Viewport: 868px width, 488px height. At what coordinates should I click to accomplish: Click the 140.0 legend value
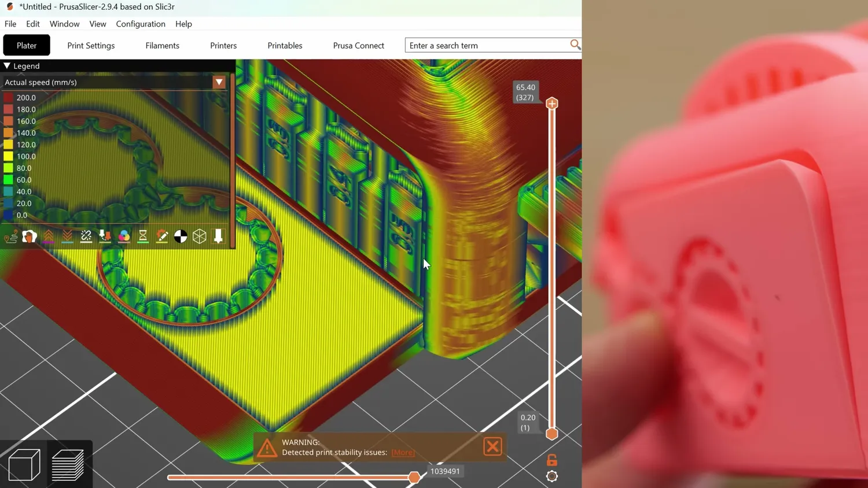[x=26, y=133]
